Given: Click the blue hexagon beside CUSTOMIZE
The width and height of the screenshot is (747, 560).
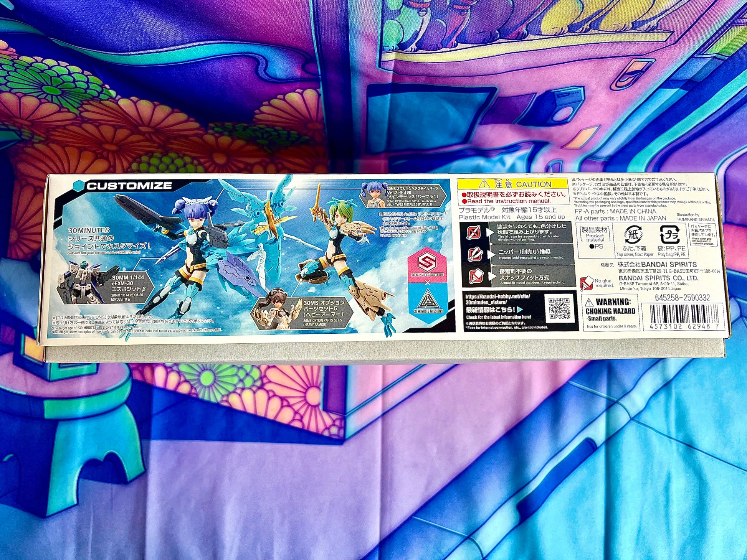Looking at the screenshot, I should [x=79, y=186].
